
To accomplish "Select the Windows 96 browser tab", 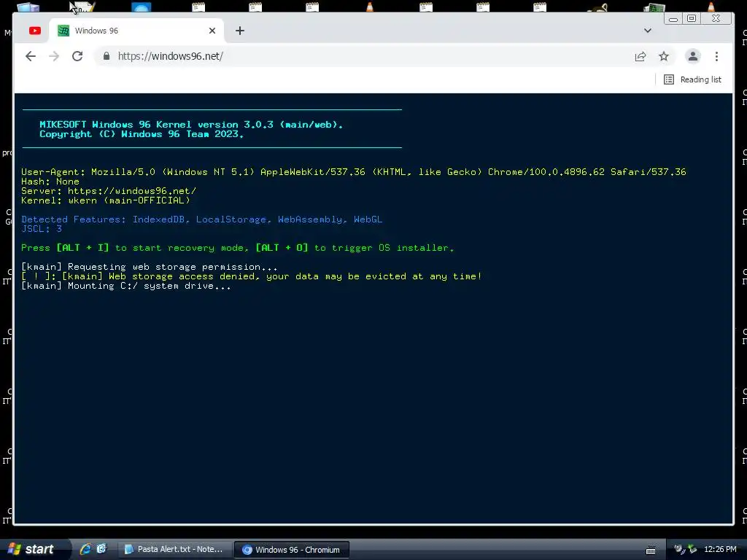I will (x=136, y=31).
